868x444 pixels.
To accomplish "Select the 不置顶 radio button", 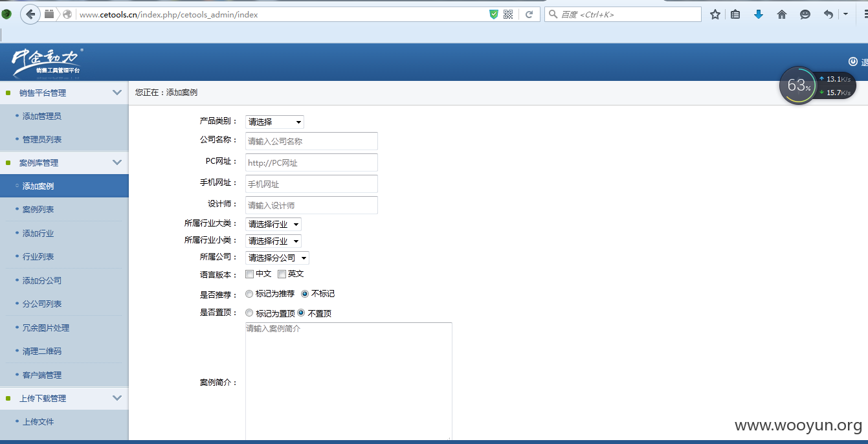I will pos(301,313).
